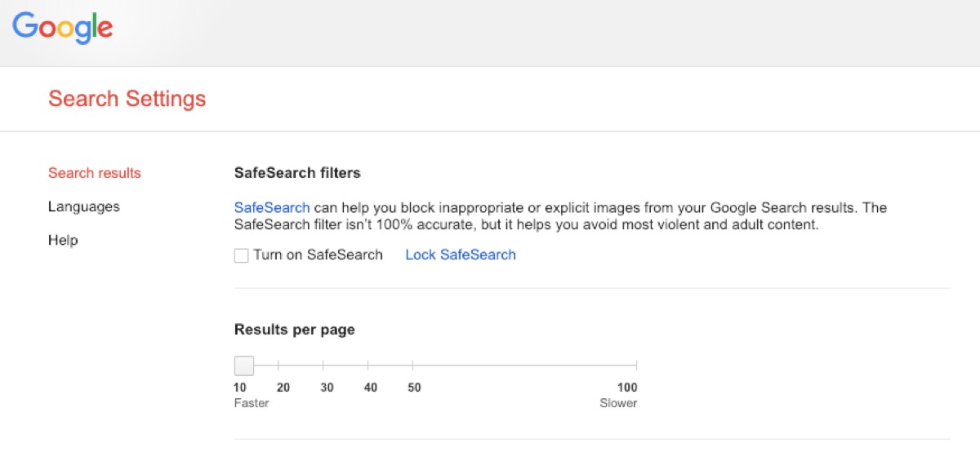Click the Google logo
The height and width of the screenshot is (461, 980).
click(x=63, y=28)
